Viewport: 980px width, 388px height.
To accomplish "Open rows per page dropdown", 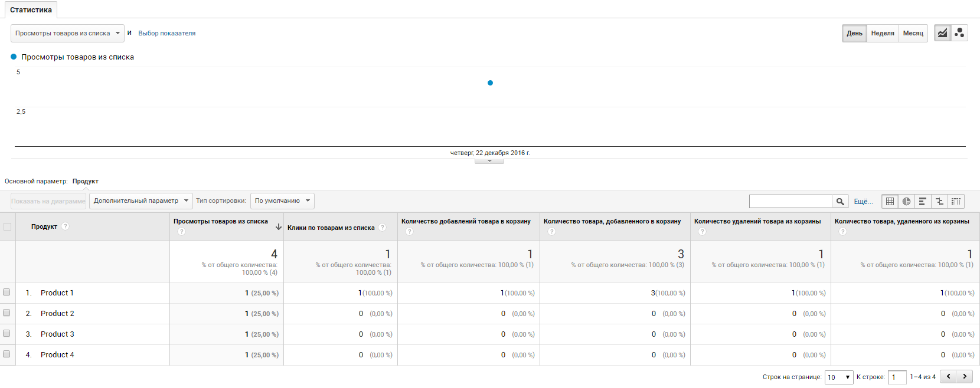I will [839, 377].
